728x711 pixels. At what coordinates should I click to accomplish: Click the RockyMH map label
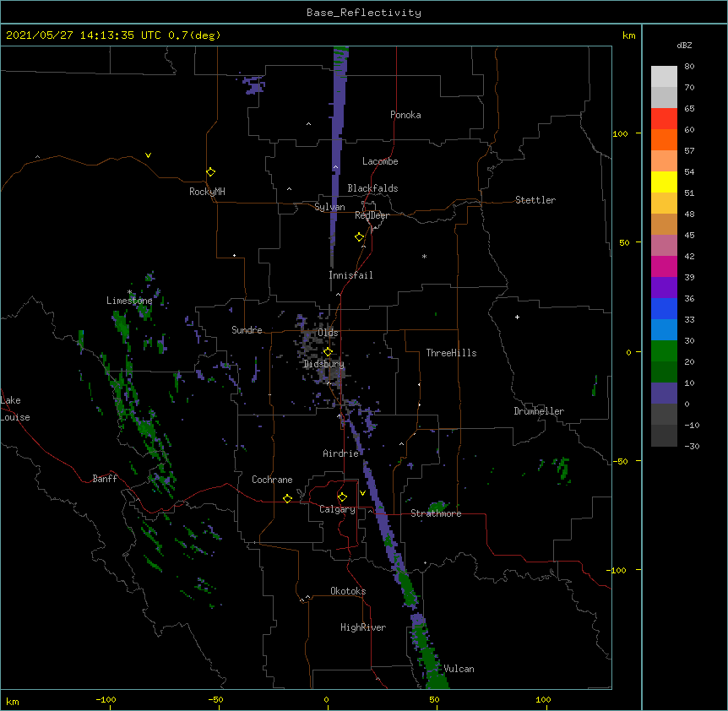tap(207, 192)
